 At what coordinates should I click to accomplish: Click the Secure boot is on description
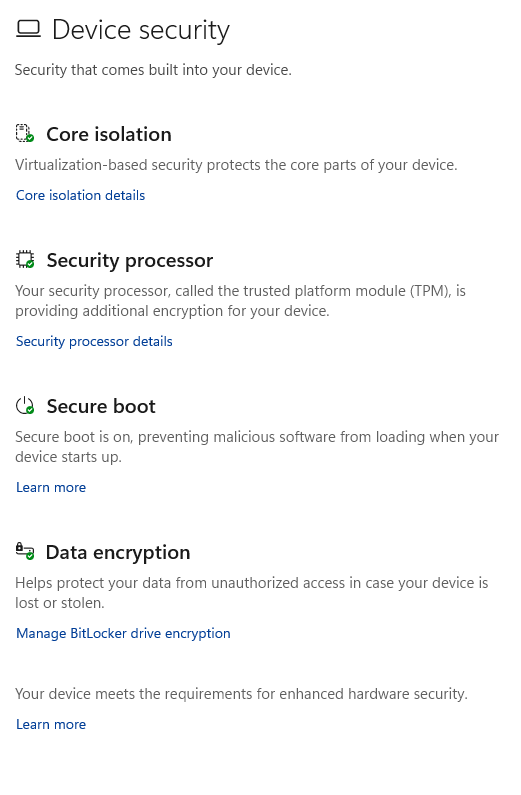(257, 447)
